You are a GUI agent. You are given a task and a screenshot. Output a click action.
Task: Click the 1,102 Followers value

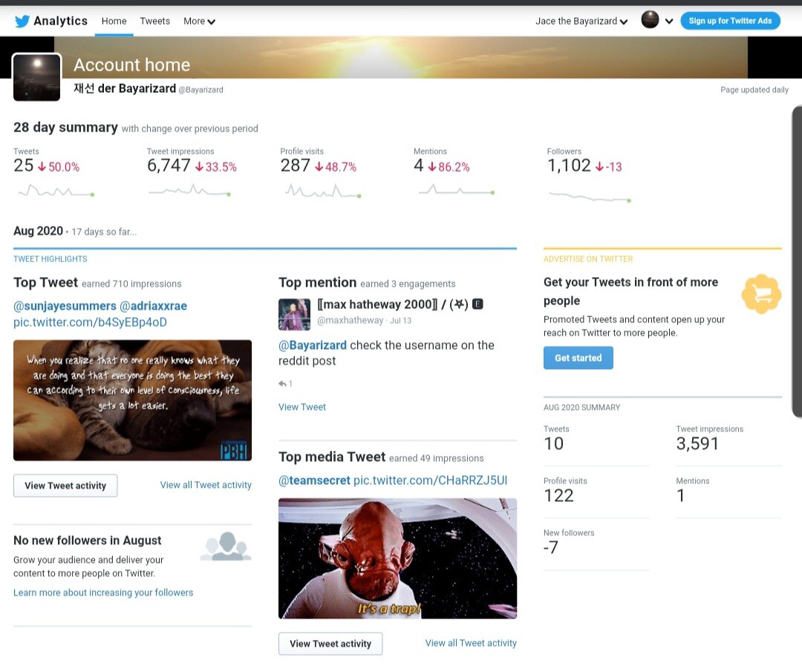coord(569,165)
